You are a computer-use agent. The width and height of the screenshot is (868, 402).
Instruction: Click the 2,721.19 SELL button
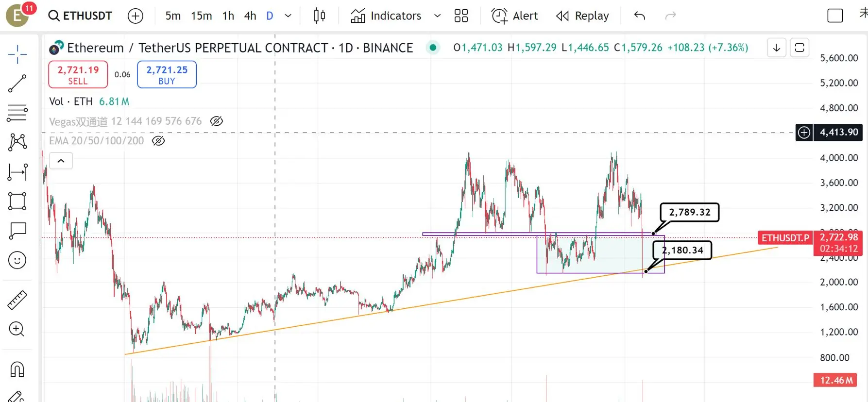coord(78,75)
